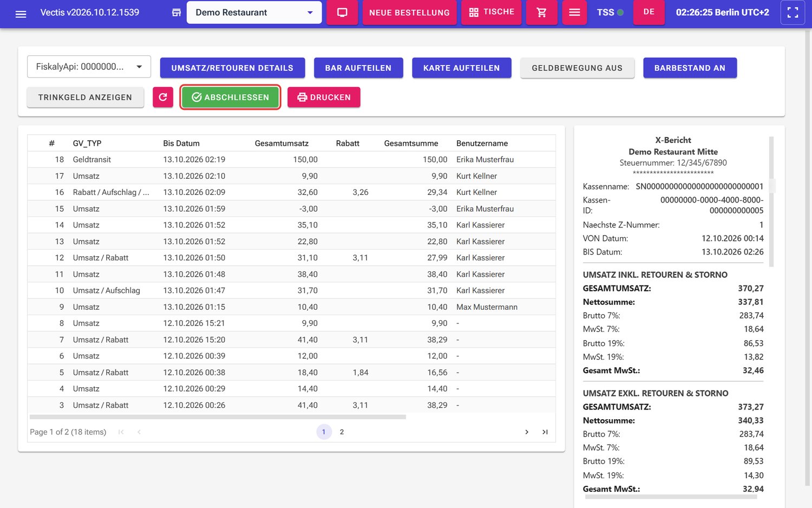This screenshot has height=508, width=812.
Task: Click the Berlin UTC+2 clock display
Action: click(x=722, y=12)
